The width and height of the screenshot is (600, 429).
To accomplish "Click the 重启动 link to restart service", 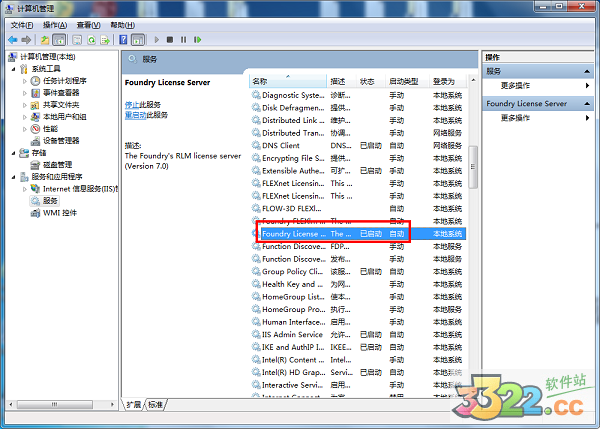I will click(135, 115).
